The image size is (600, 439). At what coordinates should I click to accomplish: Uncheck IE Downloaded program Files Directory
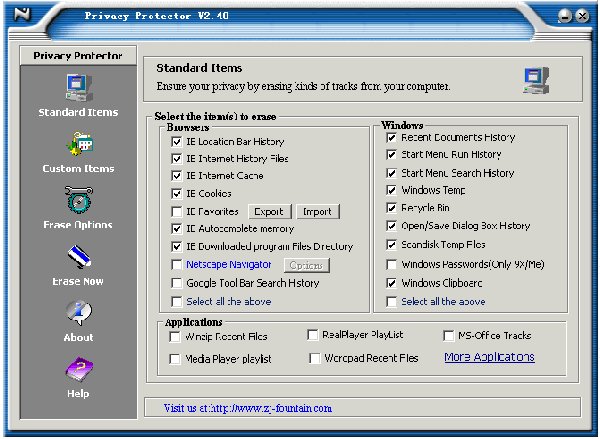click(x=176, y=246)
